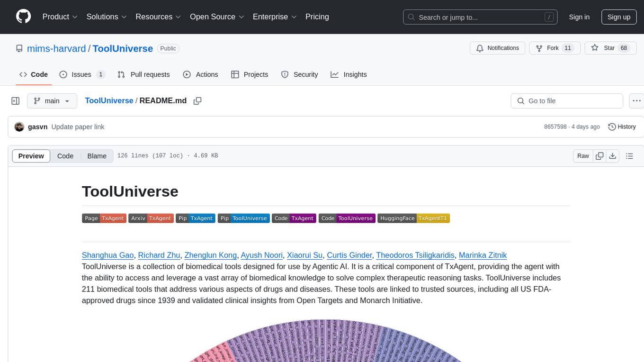Open the Resources dropdown
Viewport: 644px width, 362px height.
tap(158, 17)
